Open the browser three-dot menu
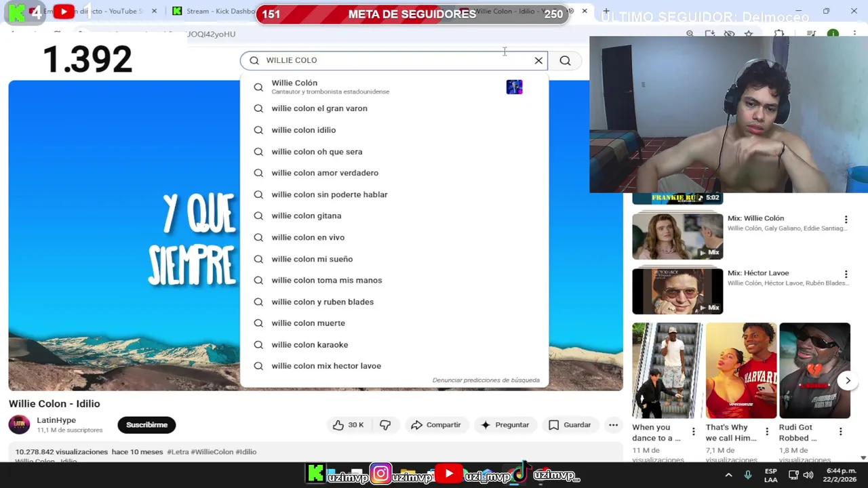 (x=854, y=33)
